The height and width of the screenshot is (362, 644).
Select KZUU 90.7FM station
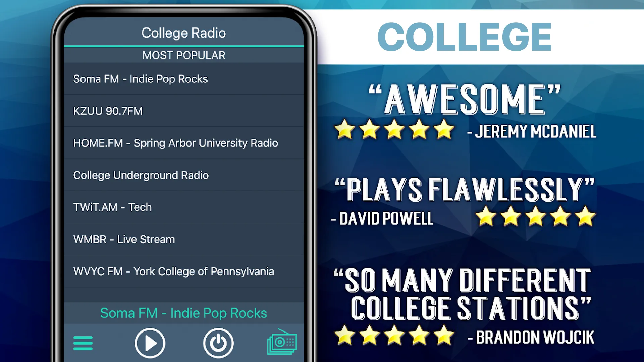[183, 111]
